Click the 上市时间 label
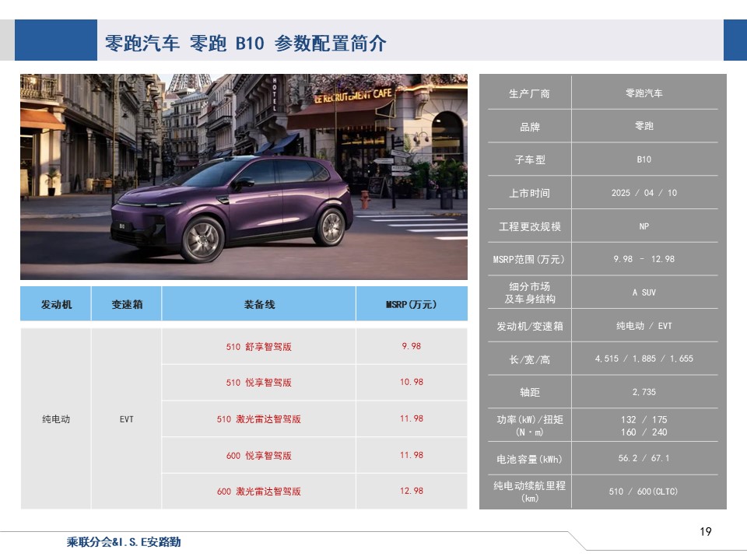Viewport: 747px width, 560px height. (529, 193)
